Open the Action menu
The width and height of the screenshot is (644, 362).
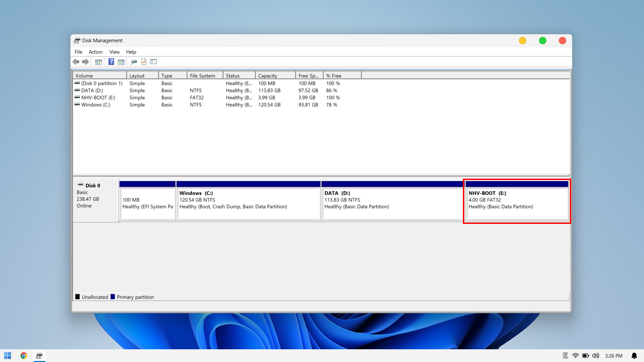(96, 52)
